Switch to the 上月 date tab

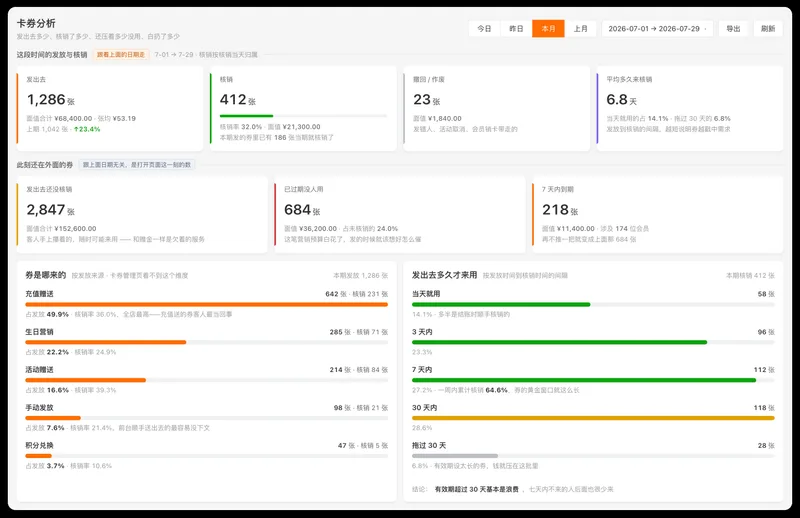(581, 29)
